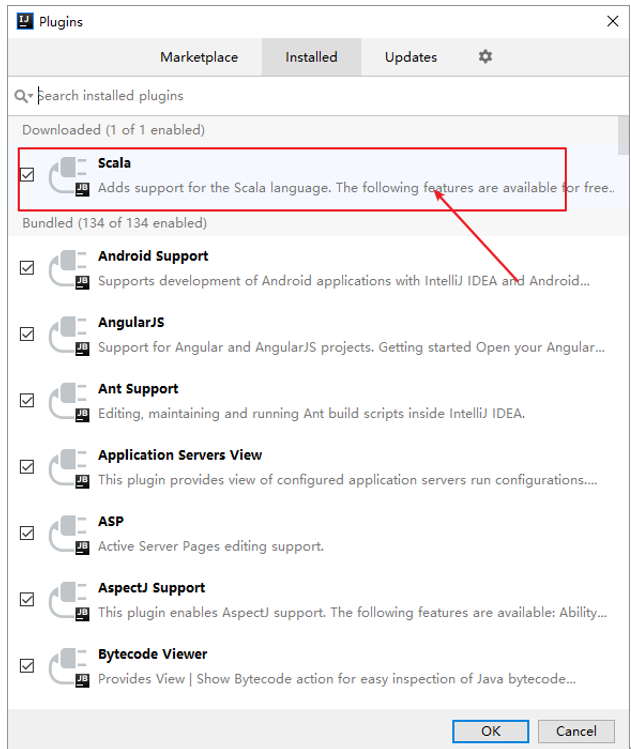Image resolution: width=631 pixels, height=749 pixels.
Task: Select the Scala plugin name
Action: tap(114, 163)
